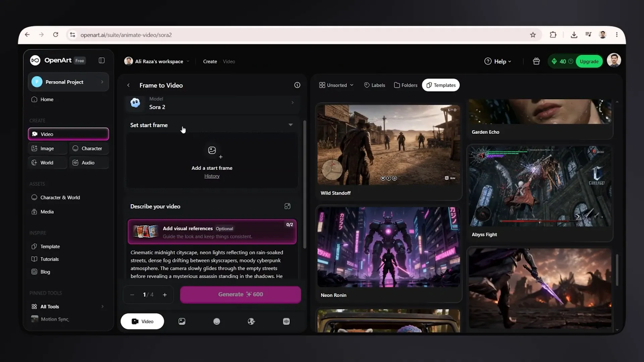Viewport: 644px width, 362px height.
Task: Click the add start frame image icon
Action: point(212,150)
